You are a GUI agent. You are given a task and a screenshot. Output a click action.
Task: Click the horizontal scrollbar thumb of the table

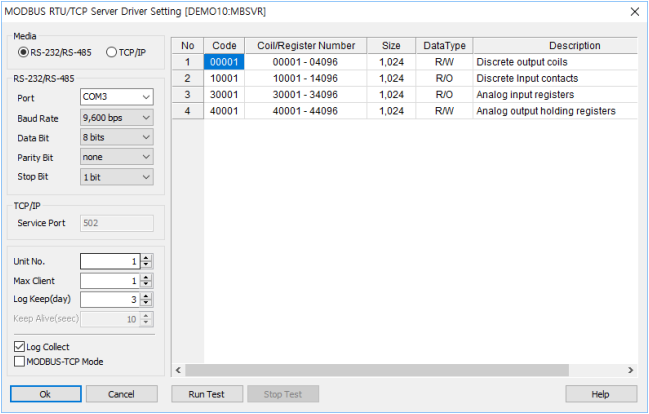[x=377, y=370]
